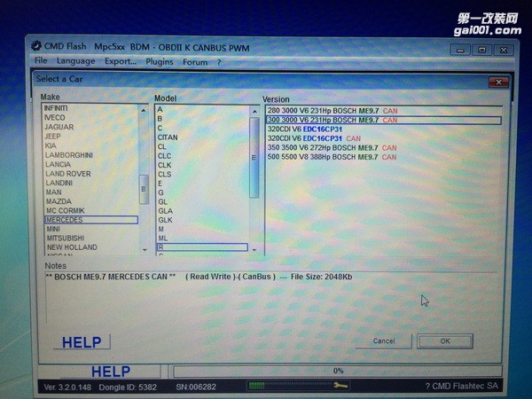
Task: Open the Language menu
Action: point(75,61)
